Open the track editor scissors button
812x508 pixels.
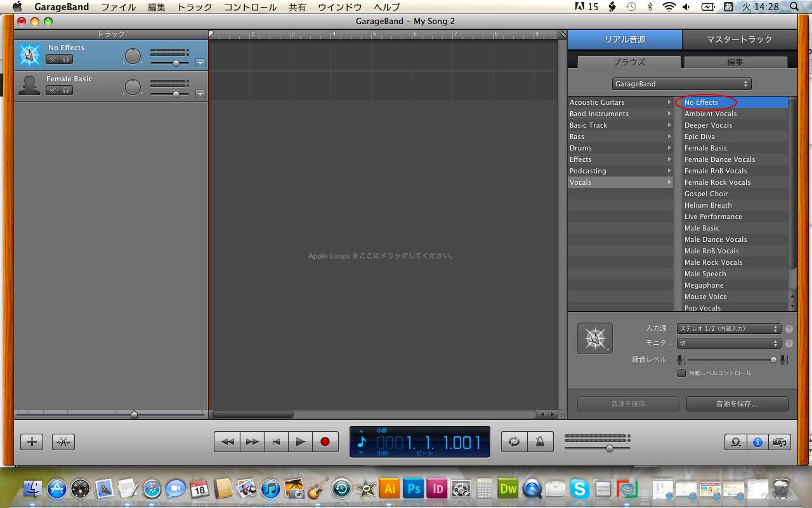pyautogui.click(x=63, y=442)
